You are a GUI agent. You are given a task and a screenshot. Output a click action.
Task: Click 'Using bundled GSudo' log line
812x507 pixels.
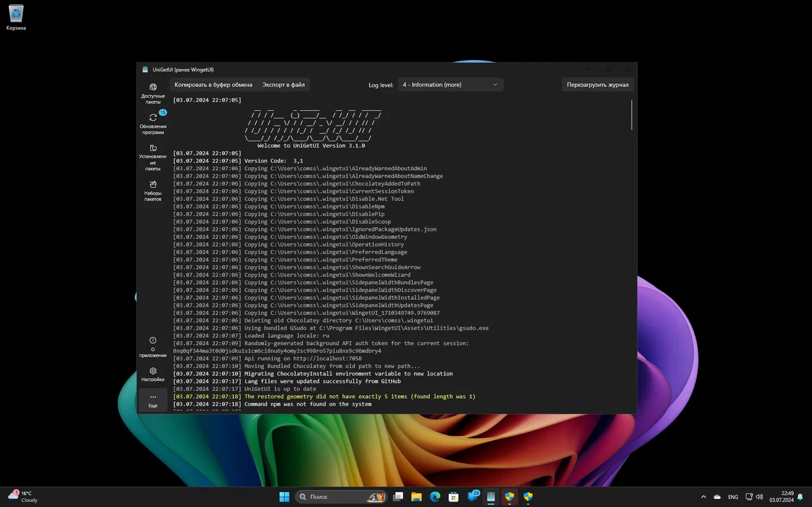point(331,328)
